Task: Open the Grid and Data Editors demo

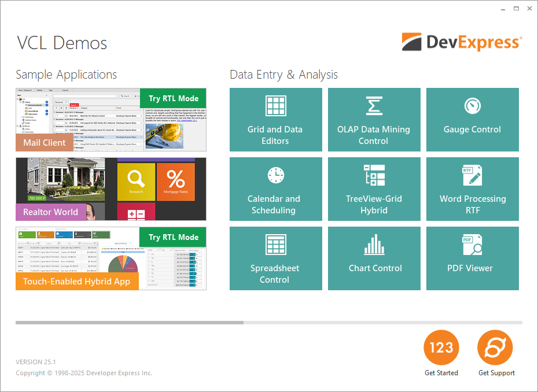Action: click(275, 120)
